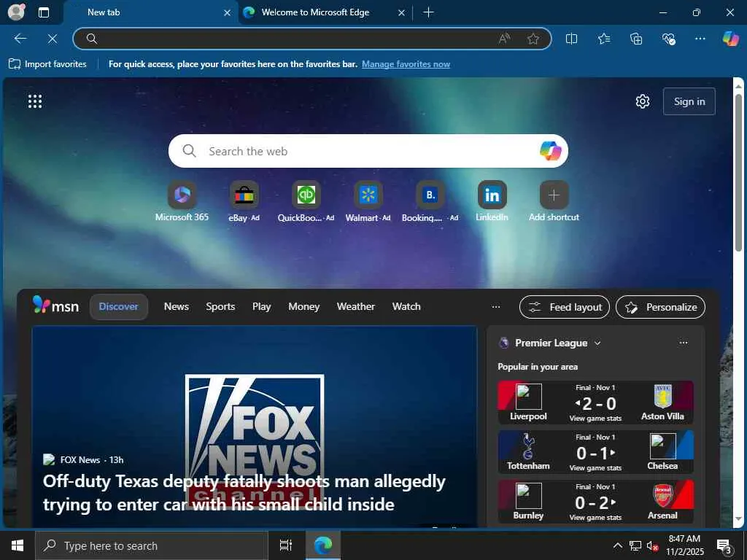This screenshot has width=747, height=560.
Task: Click Copilot icon in web search box
Action: [x=550, y=151]
